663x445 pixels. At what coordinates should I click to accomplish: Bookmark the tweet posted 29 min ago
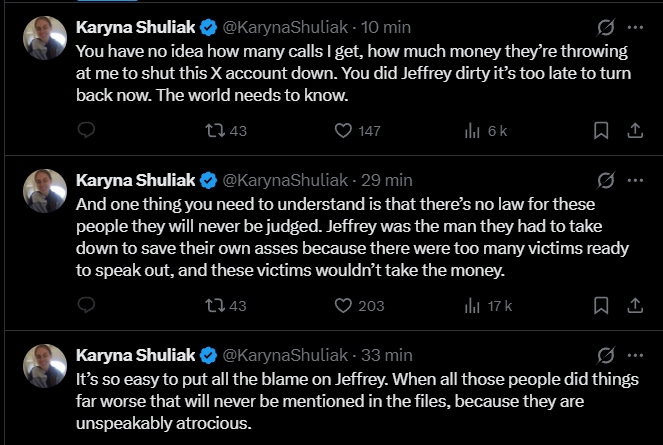coord(601,306)
